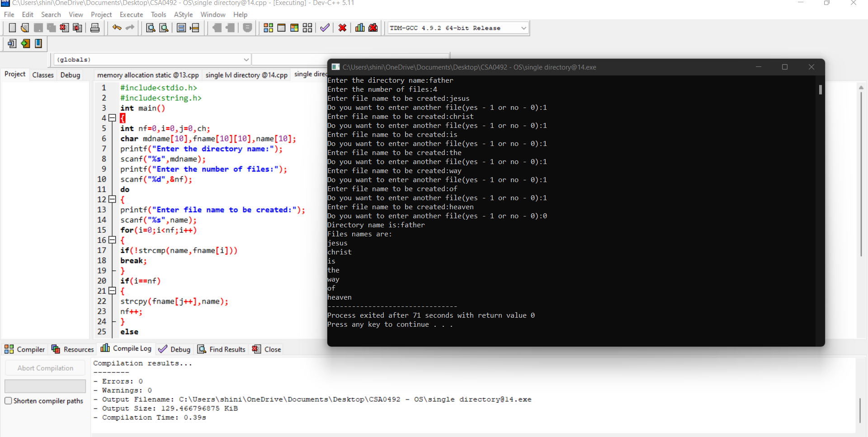Collapse the code fold at line 12
Viewport: 868px width, 437px height.
[113, 199]
